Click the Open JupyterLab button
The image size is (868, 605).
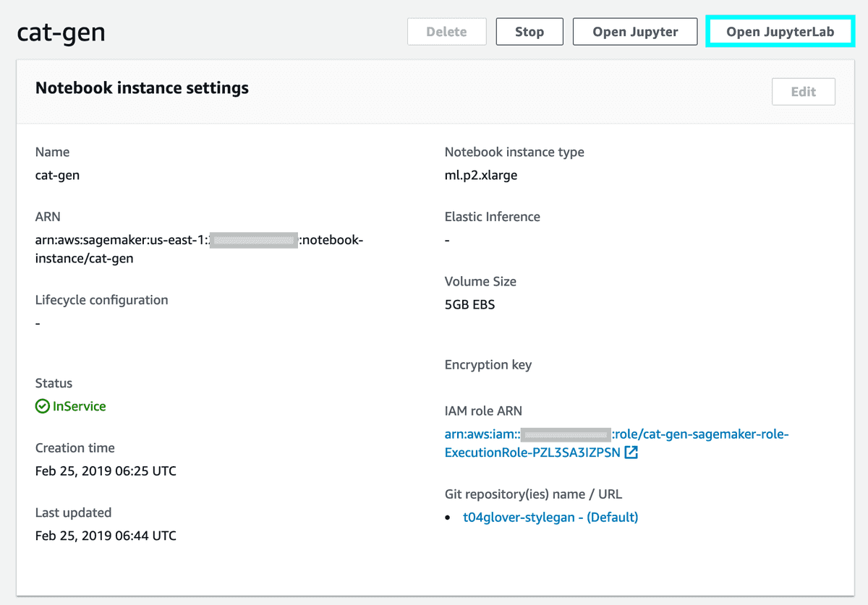(x=780, y=32)
